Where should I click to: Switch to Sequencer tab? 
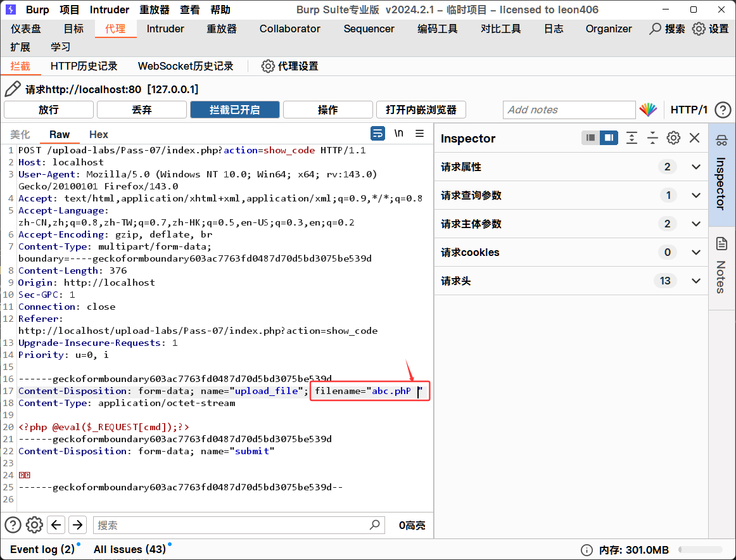point(369,29)
